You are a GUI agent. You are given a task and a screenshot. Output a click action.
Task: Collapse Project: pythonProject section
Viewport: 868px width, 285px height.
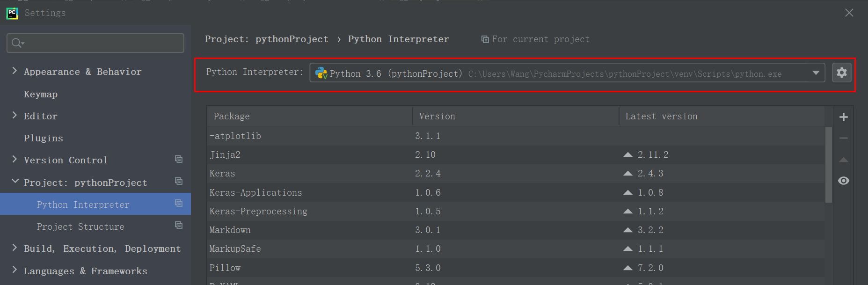pos(15,181)
